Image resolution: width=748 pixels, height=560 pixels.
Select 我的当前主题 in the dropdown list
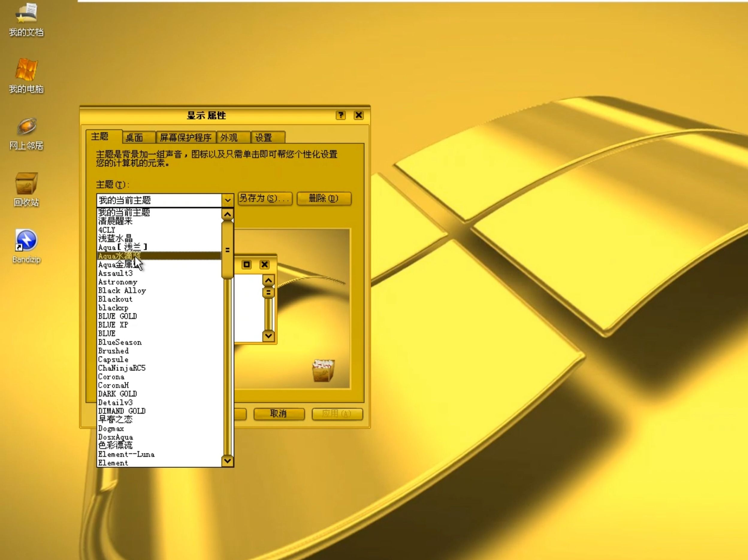[159, 213]
